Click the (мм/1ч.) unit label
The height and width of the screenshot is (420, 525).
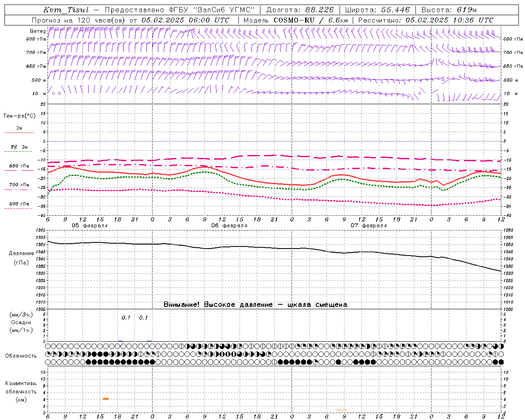(x=21, y=330)
